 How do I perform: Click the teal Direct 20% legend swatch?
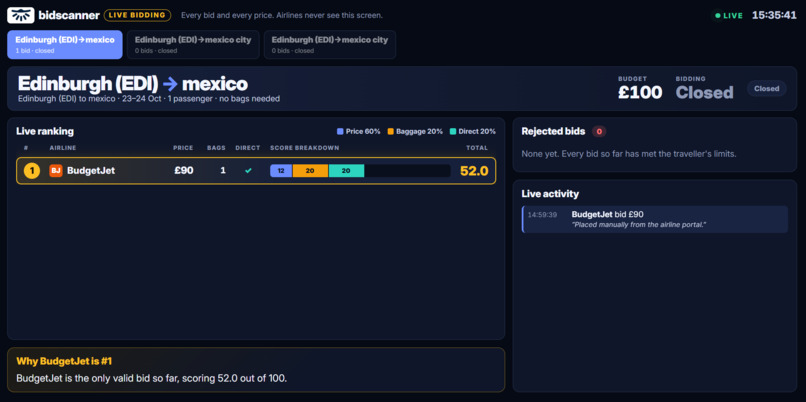[452, 132]
